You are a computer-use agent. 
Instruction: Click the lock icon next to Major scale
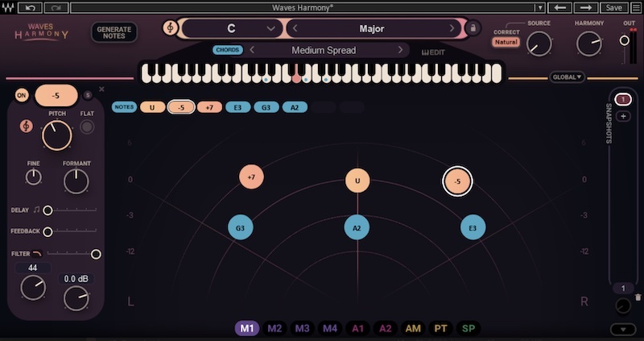pyautogui.click(x=473, y=28)
